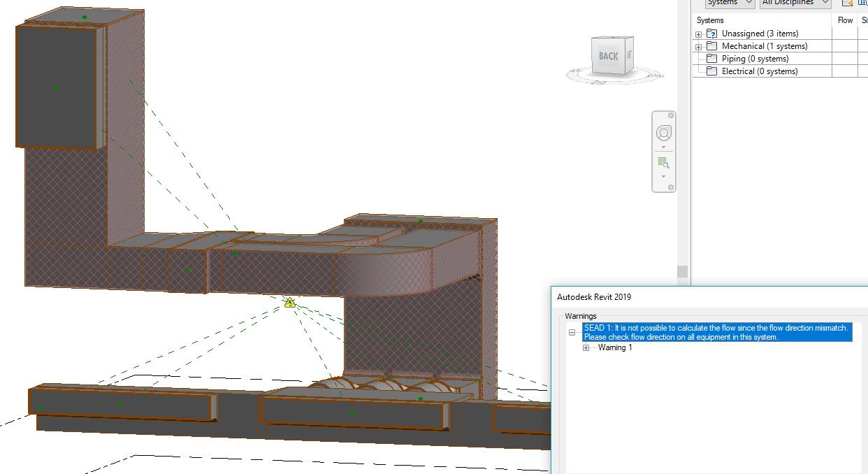Expand the Warning 1 node
Screen dimensions: 868x474
point(586,348)
